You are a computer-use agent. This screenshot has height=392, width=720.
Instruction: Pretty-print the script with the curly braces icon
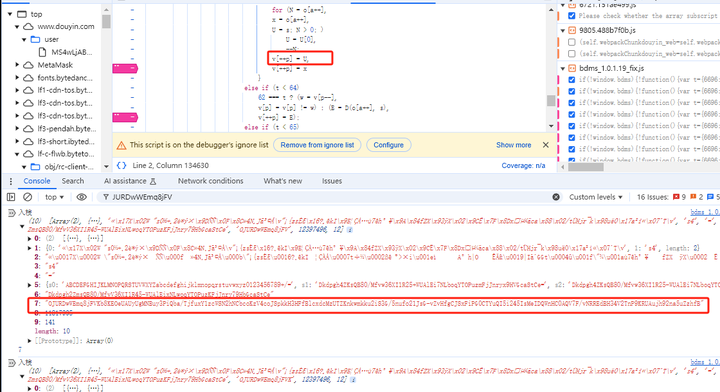tap(121, 165)
